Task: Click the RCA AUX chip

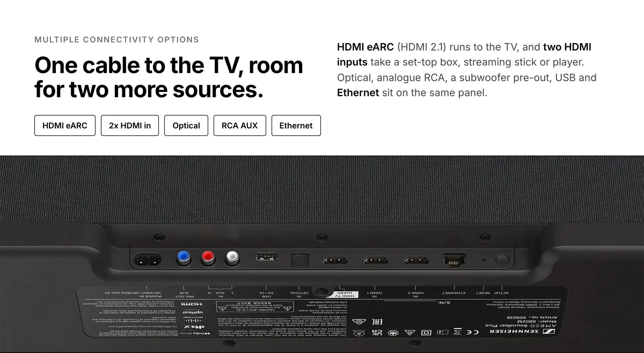Action: click(239, 125)
